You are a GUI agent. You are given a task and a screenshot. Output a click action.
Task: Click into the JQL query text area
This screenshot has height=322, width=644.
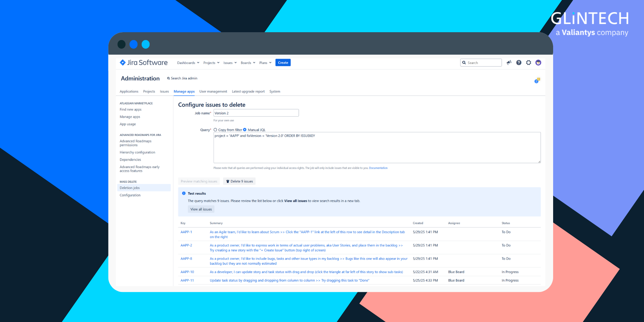tap(377, 148)
